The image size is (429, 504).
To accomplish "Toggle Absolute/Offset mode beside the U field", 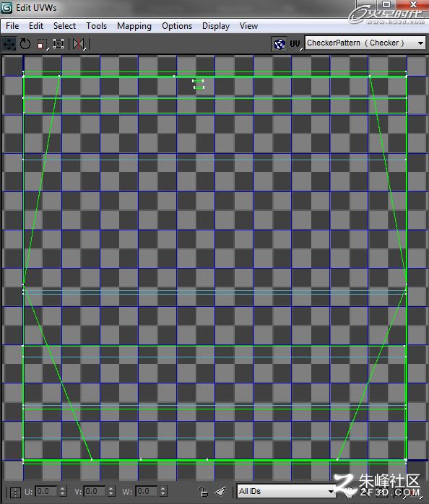I will (x=15, y=492).
